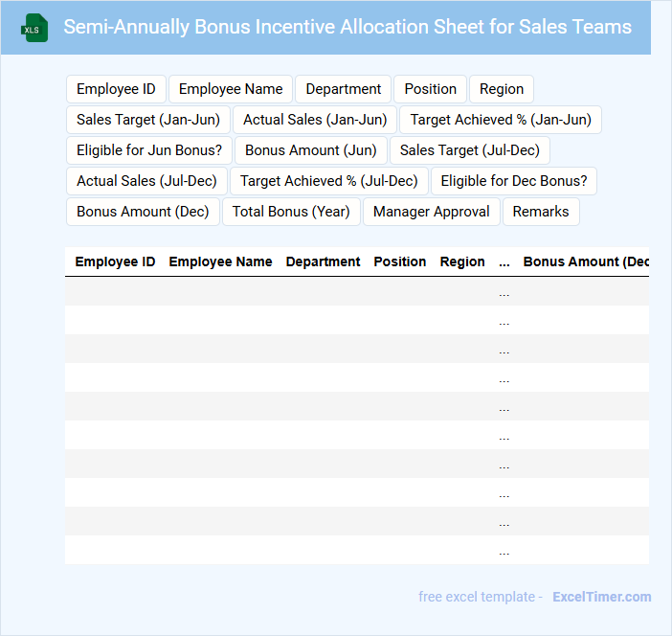This screenshot has width=672, height=636.
Task: Click the Bonus Amount (Dec) column header
Action: pyautogui.click(x=586, y=261)
